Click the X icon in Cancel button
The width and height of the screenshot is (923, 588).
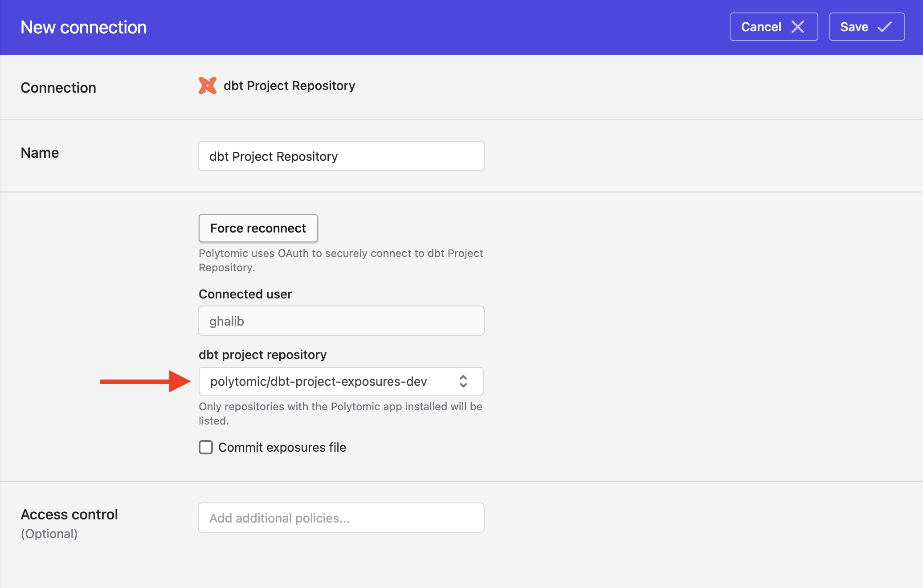pos(798,27)
